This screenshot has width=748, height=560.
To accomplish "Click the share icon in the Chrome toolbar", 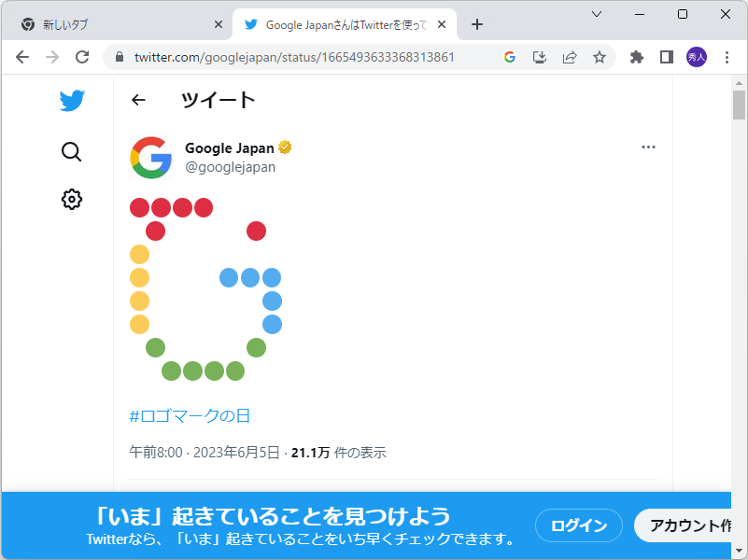I will coord(570,57).
